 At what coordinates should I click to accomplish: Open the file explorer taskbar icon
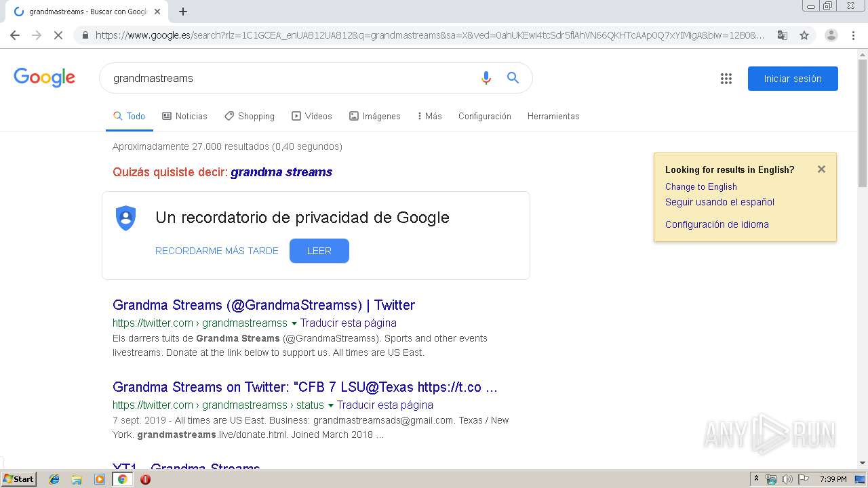[77, 479]
